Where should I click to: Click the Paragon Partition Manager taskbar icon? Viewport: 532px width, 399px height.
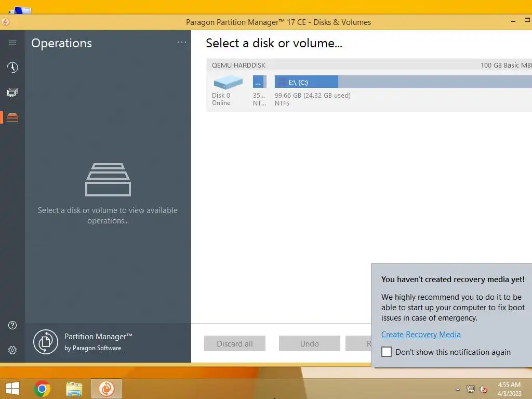coord(107,389)
